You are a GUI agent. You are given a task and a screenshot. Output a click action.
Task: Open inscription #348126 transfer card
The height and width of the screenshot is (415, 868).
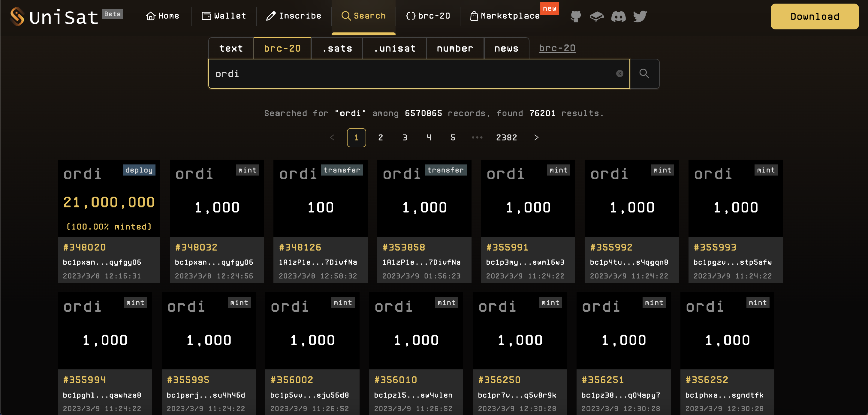coord(320,221)
